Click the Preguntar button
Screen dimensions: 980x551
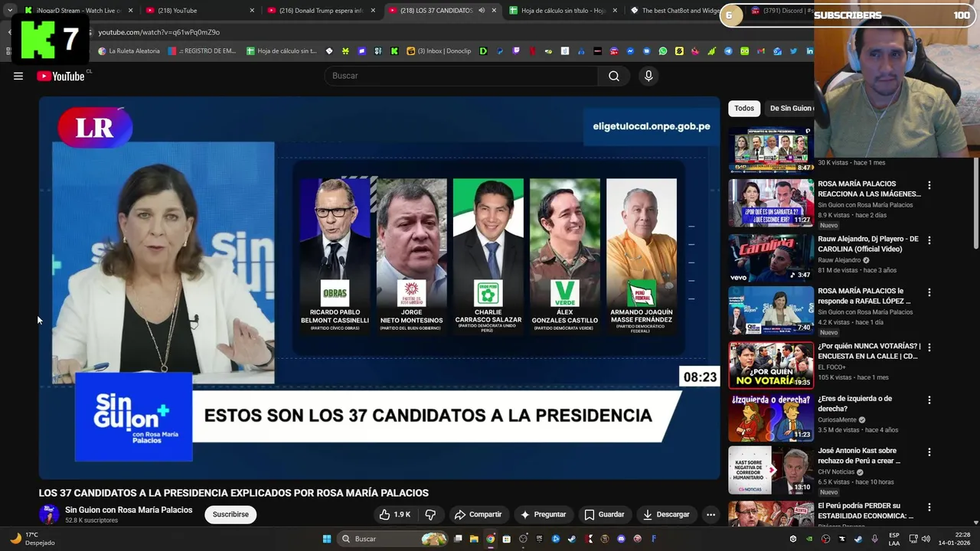(543, 514)
